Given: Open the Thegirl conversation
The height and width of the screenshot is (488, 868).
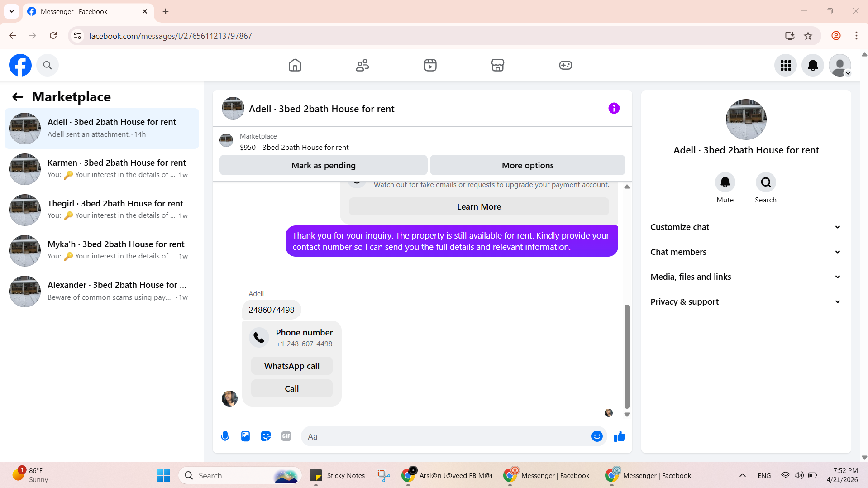Looking at the screenshot, I should [x=102, y=210].
